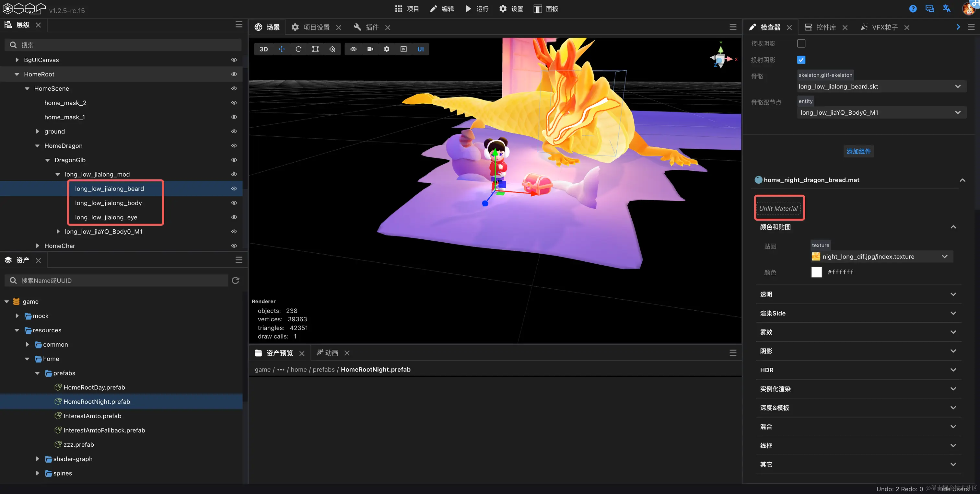Image resolution: width=980 pixels, height=494 pixels.
Task: Enable the 接收阴影 checkbox
Action: [801, 43]
